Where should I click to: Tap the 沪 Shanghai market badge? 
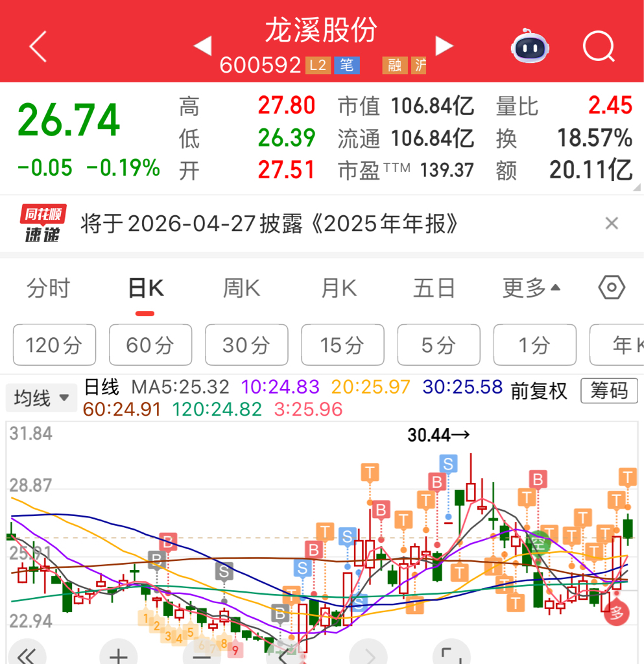click(419, 65)
